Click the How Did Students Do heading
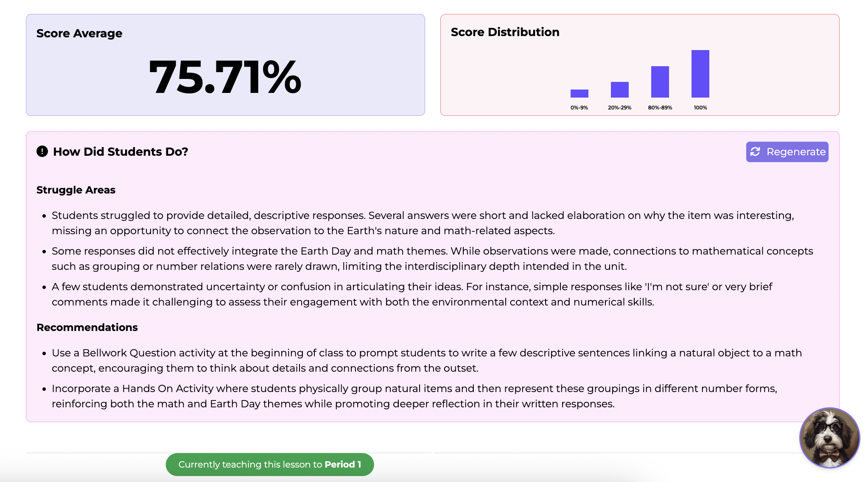 point(120,152)
